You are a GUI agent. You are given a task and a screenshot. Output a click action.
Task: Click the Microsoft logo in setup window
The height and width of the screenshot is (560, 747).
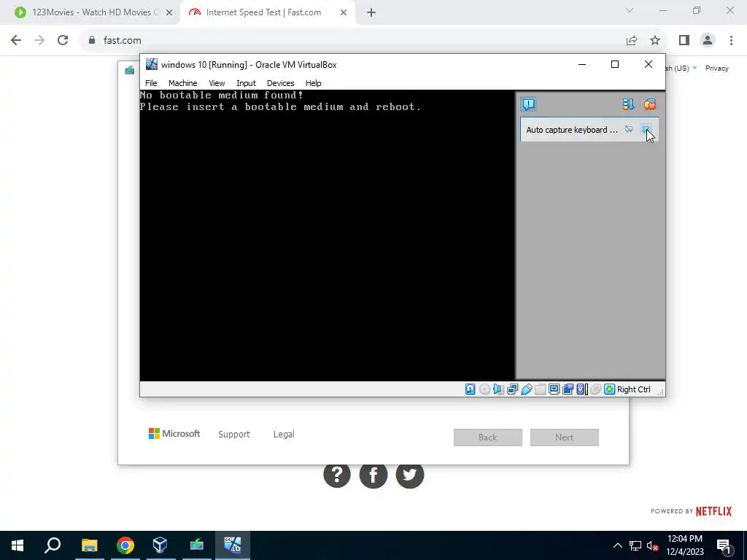click(x=174, y=434)
